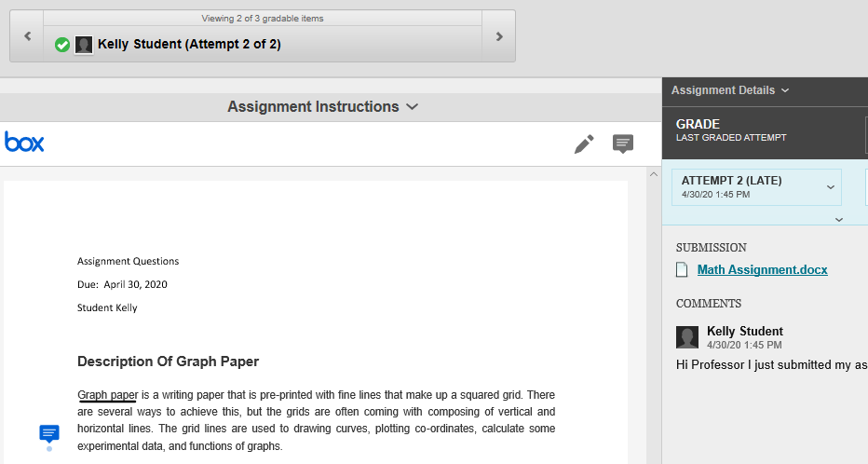Viewport: 868px width, 464px height.
Task: Click the SUBMISSION section label
Action: [x=711, y=248]
